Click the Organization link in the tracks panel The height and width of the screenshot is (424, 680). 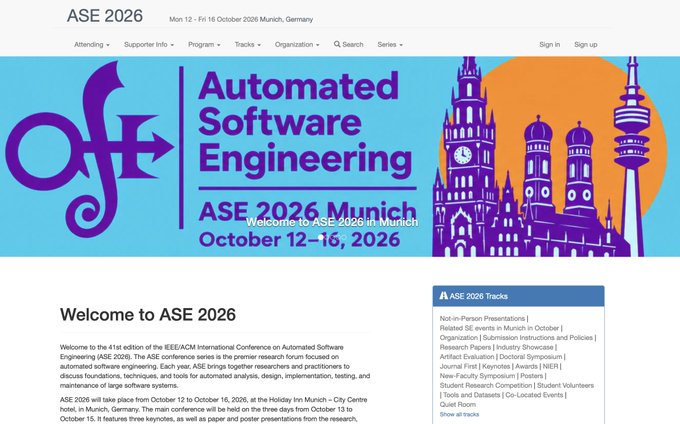(x=459, y=337)
